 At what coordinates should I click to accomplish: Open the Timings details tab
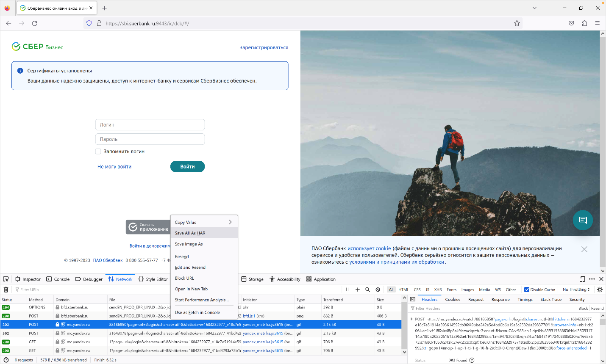pos(525,299)
